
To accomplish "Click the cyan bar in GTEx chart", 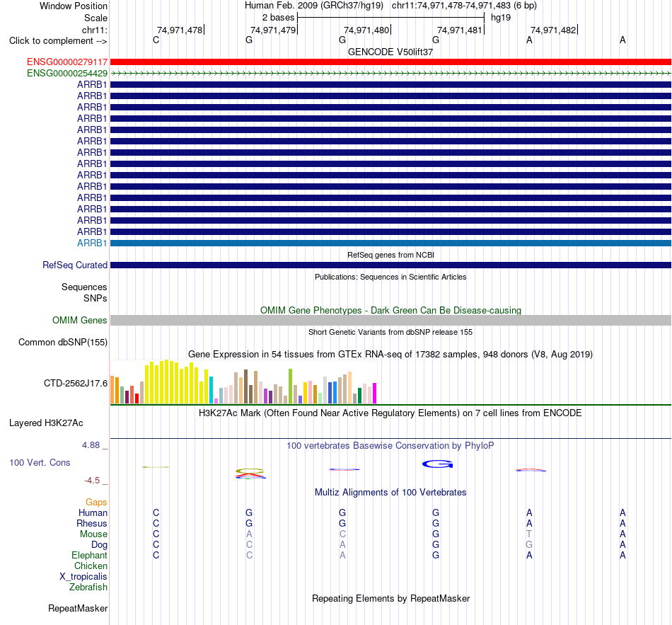I will click(x=212, y=390).
